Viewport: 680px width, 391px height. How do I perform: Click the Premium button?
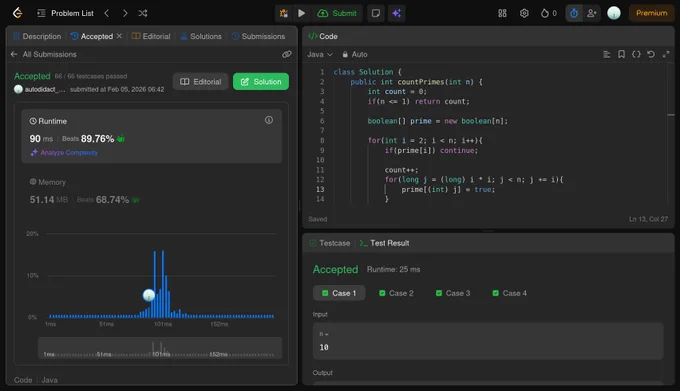(x=651, y=13)
